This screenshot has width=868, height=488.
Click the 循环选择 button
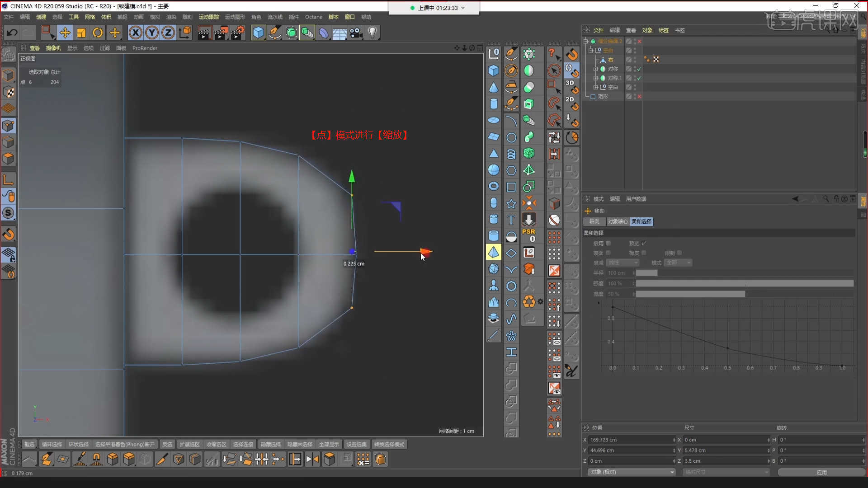(x=52, y=444)
